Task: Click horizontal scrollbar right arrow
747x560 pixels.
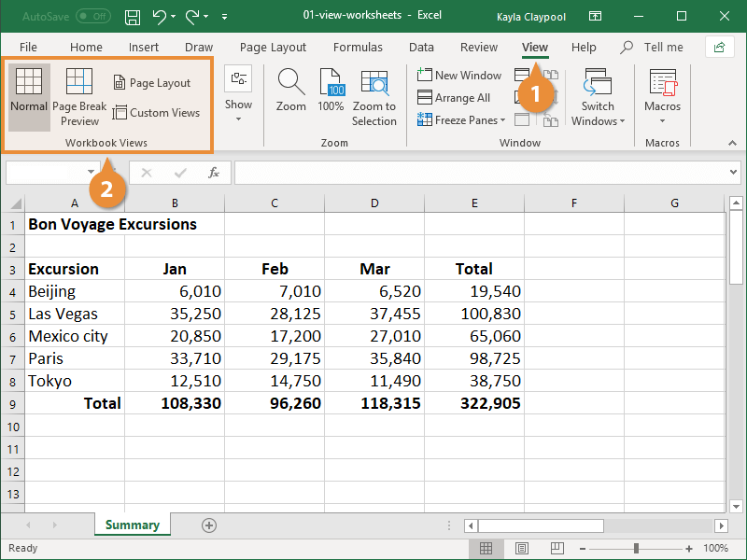Action: tap(722, 525)
